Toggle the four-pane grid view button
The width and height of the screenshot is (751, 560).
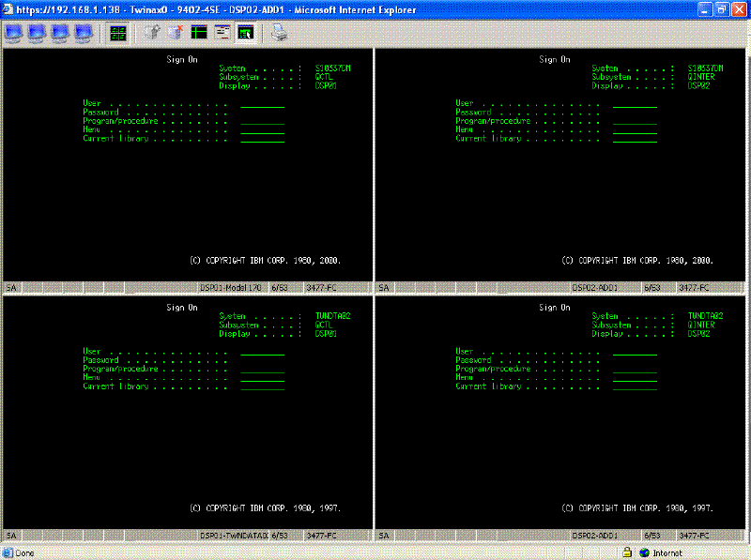click(x=117, y=33)
